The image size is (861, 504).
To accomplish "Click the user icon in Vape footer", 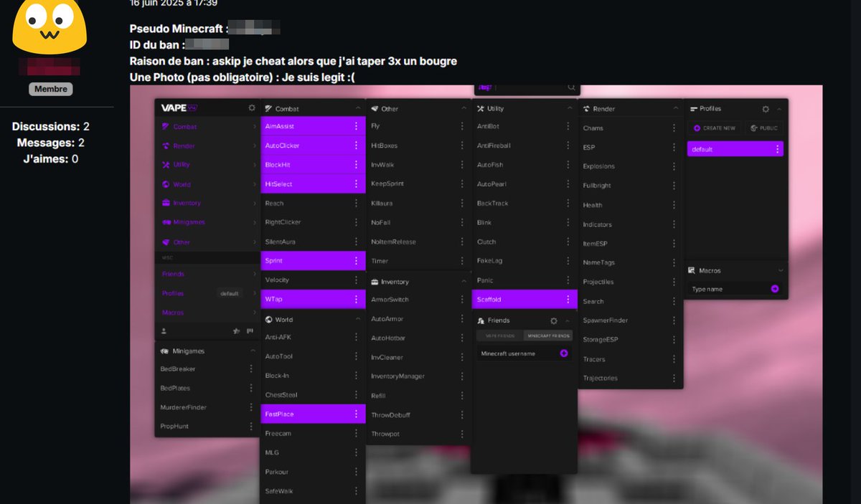I will (x=164, y=331).
